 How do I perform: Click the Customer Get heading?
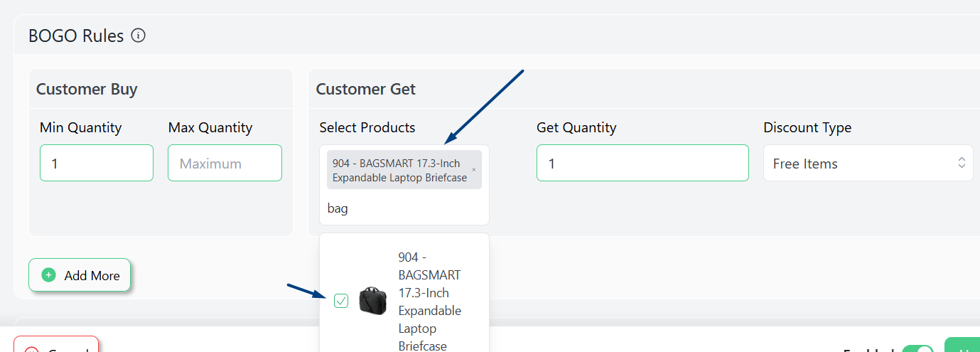point(366,89)
